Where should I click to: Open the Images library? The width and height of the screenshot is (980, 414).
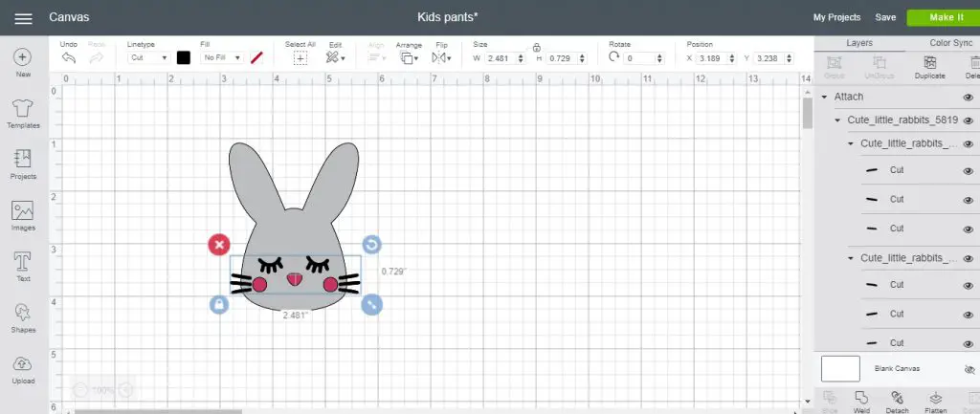point(23,216)
